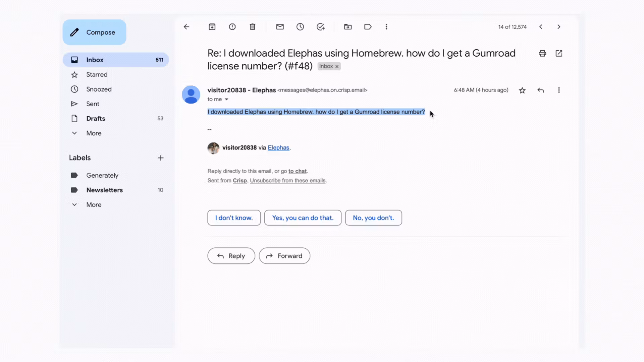This screenshot has width=644, height=362.
Task: Star the message from visitor20838
Action: [x=522, y=90]
